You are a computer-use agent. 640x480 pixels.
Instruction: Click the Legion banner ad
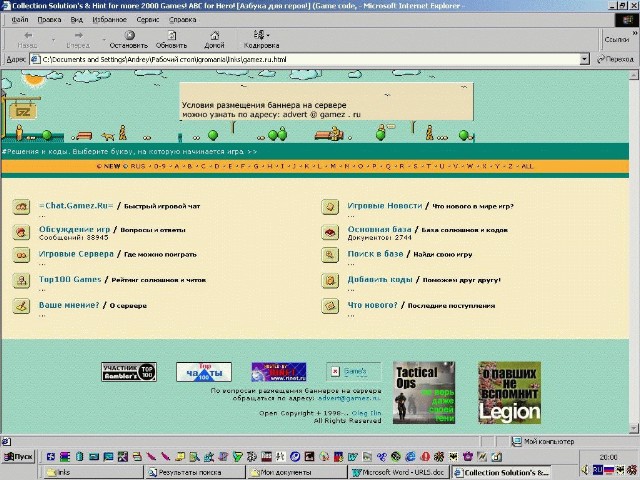click(510, 393)
